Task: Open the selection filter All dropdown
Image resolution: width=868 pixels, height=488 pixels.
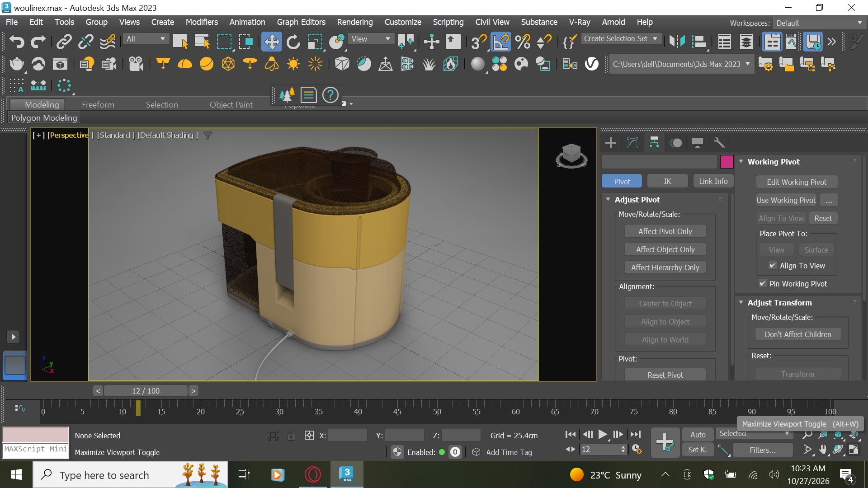Action: [x=146, y=39]
